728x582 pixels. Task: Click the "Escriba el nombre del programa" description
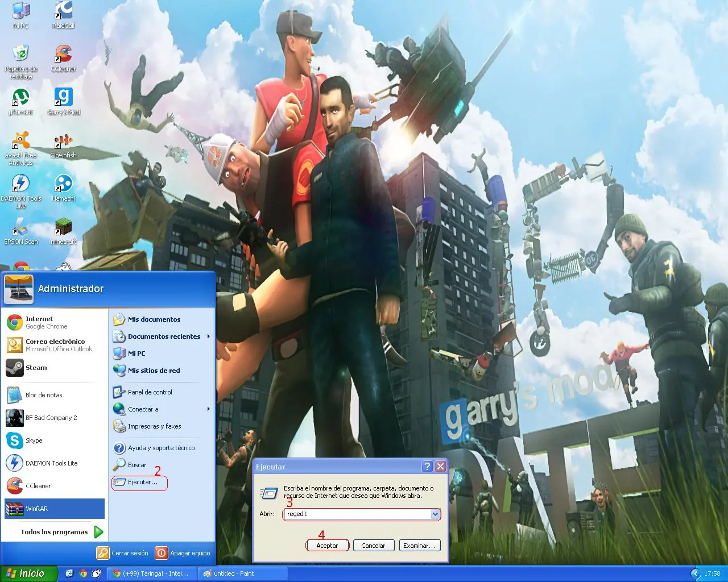(358, 492)
